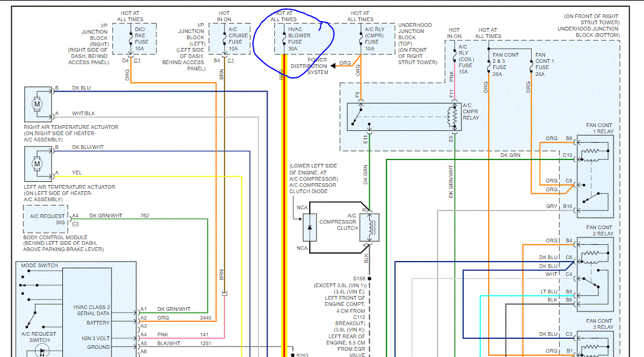
Task: Select the DIC/RKE fuse symbol
Action: 131,39
